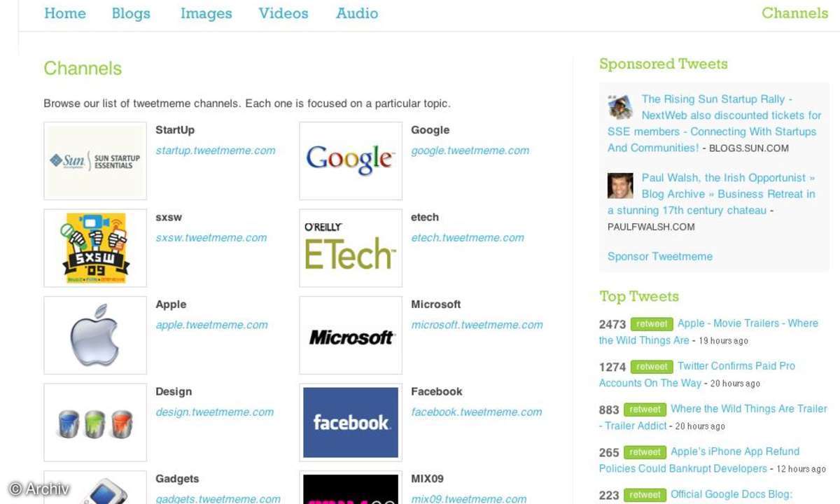Viewport: 840px width, 504px height.
Task: Click the Google channel title
Action: click(x=430, y=130)
